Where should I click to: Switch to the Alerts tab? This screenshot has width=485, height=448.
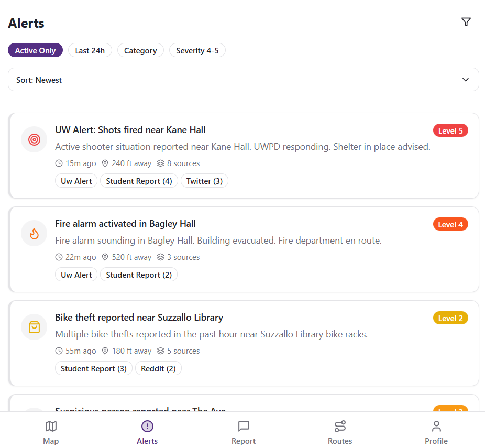pyautogui.click(x=147, y=432)
